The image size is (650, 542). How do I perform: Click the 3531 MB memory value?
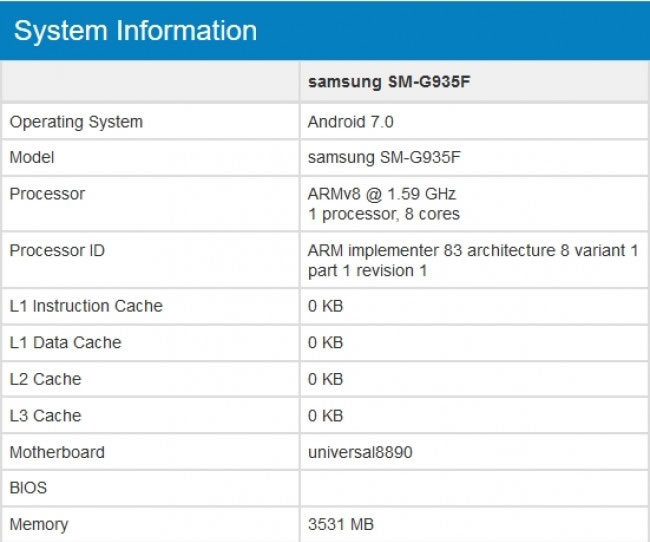point(342,524)
